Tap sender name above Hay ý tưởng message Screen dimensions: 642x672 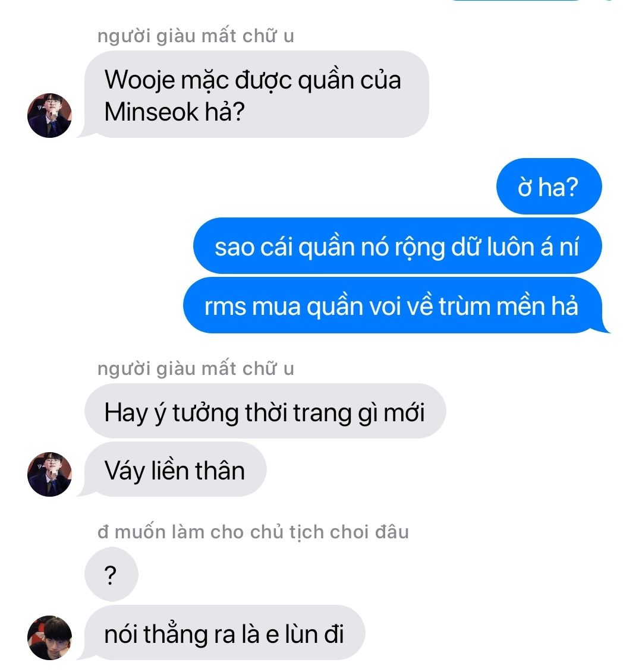pos(196,368)
